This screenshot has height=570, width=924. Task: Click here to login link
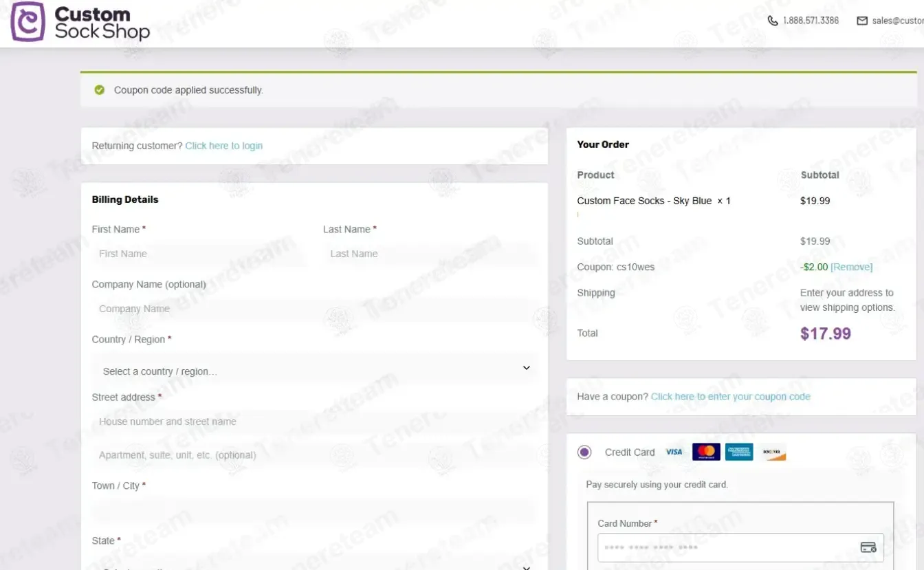223,146
